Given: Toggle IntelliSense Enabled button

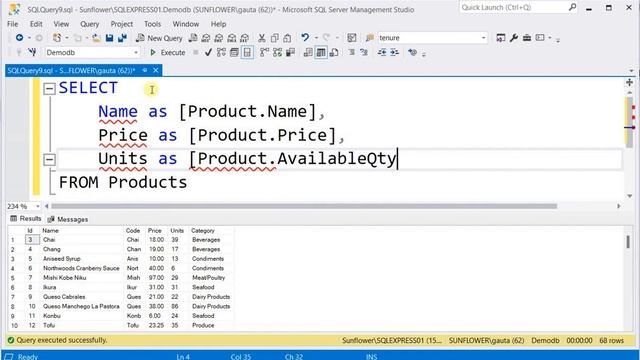Looking at the screenshot, I should [247, 52].
